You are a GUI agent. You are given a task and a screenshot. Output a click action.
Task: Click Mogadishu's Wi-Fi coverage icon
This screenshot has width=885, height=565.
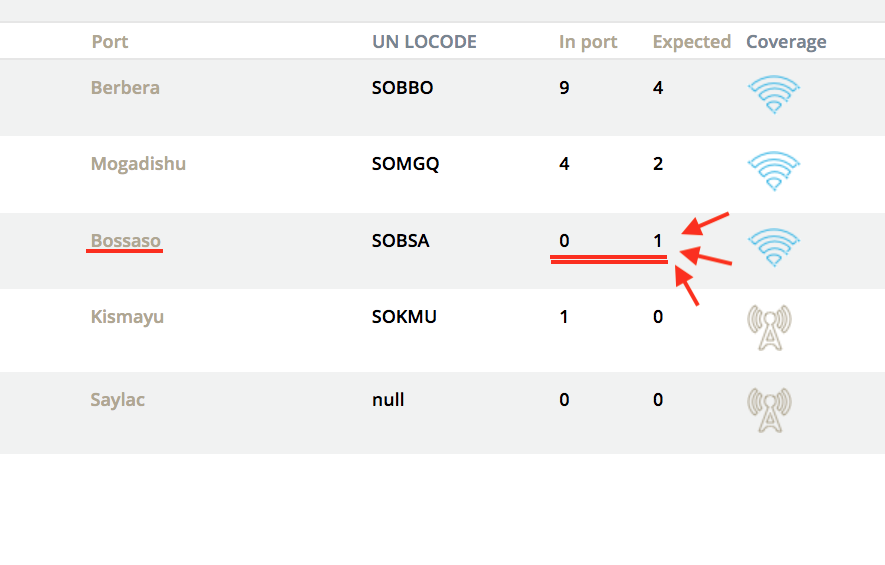coord(773,171)
